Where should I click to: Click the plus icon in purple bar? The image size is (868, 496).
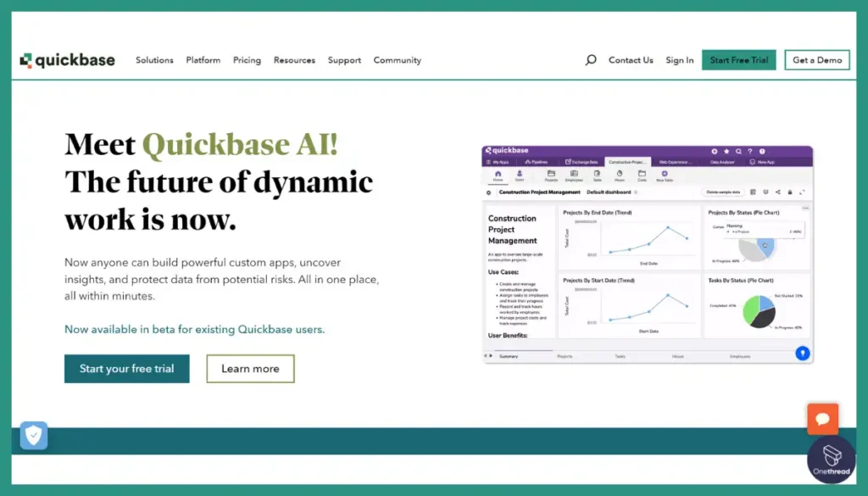[x=714, y=151]
